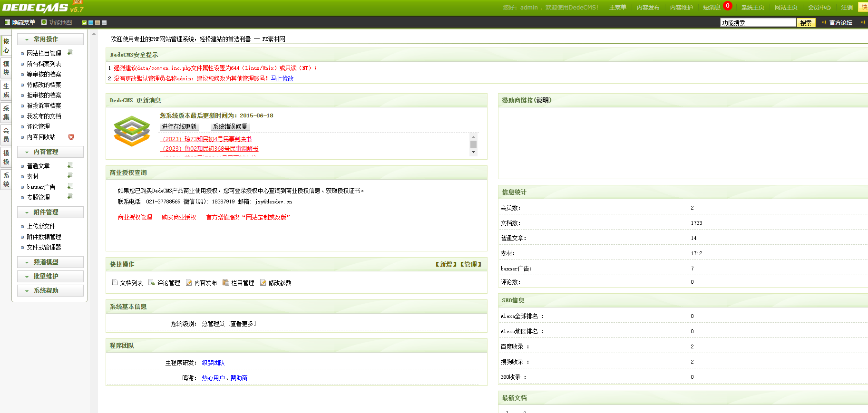Click the 马上修改 link in security tips

tap(282, 79)
